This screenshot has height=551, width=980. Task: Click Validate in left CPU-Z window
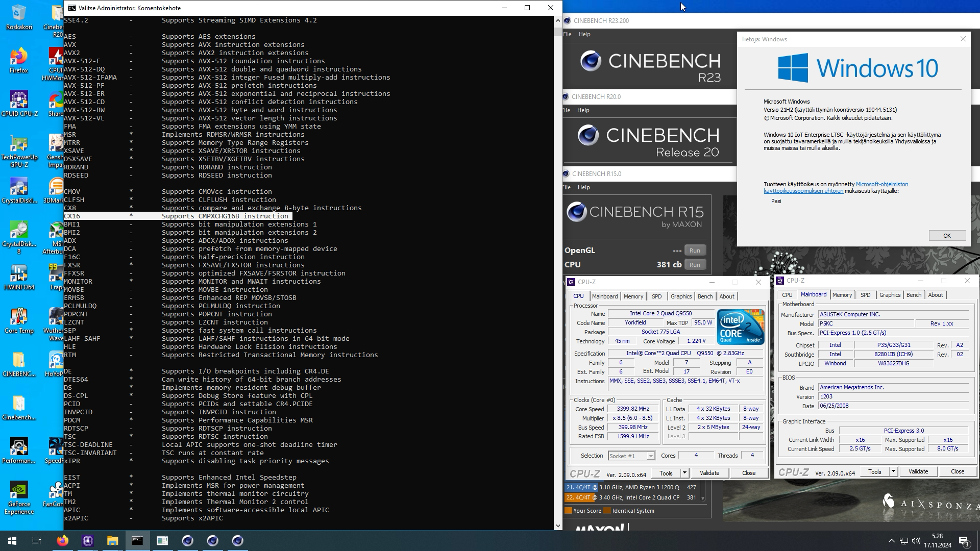pos(709,473)
